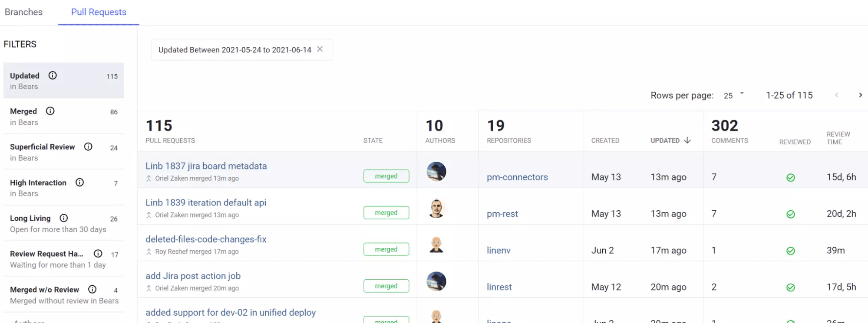This screenshot has height=323, width=868.
Task: Open the pm-connectors repository
Action: 517,177
